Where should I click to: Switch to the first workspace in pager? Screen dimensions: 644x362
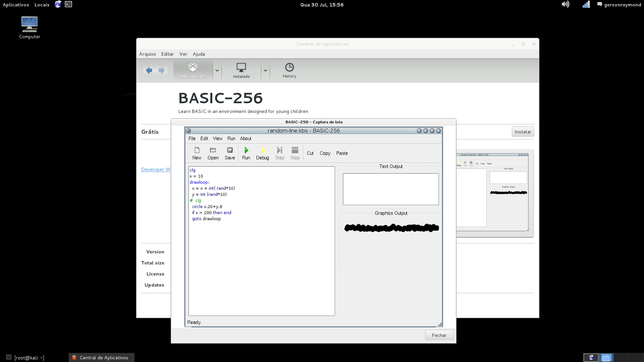coord(591,358)
